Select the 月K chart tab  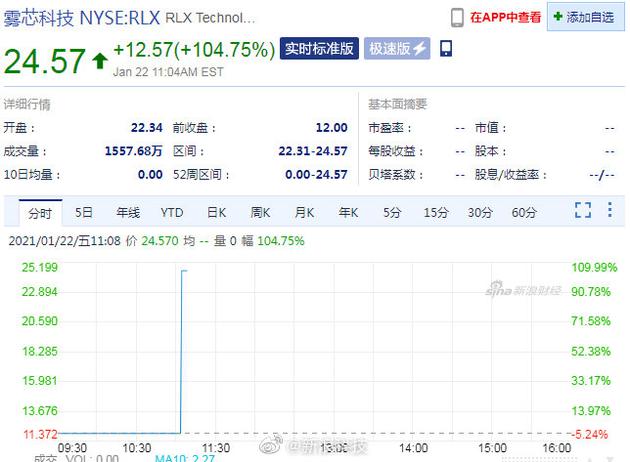(x=304, y=213)
